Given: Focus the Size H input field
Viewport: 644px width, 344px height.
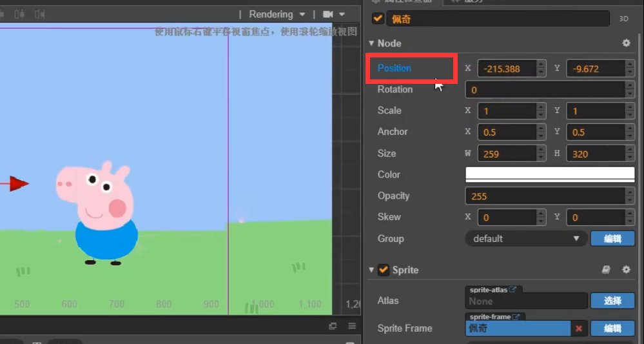Looking at the screenshot, I should [596, 154].
